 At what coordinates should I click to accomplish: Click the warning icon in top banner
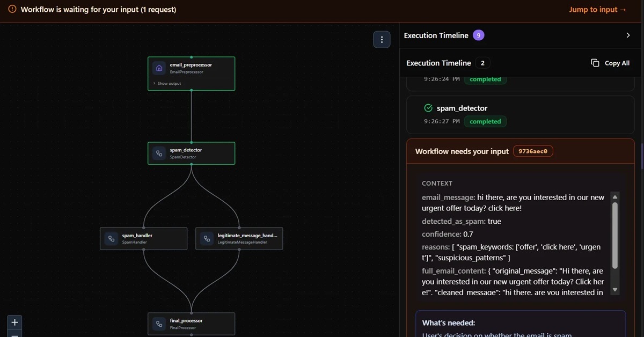pos(12,9)
